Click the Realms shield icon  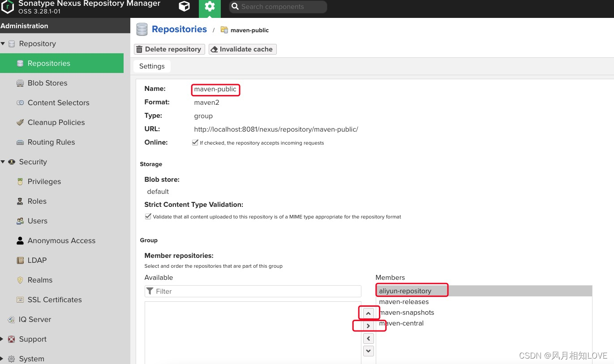click(x=20, y=280)
